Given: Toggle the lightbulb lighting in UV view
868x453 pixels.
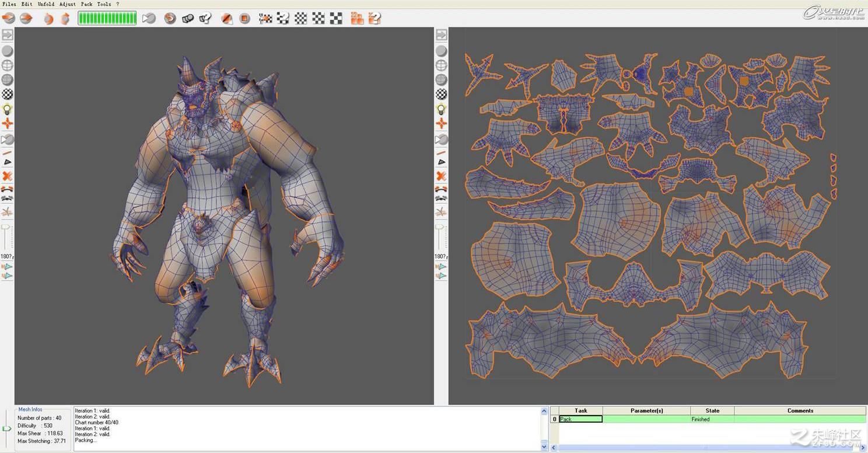Looking at the screenshot, I should [x=442, y=109].
